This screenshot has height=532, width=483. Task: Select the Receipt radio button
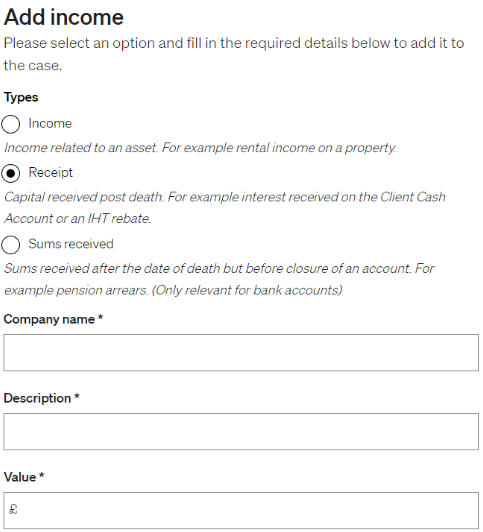pos(11,173)
